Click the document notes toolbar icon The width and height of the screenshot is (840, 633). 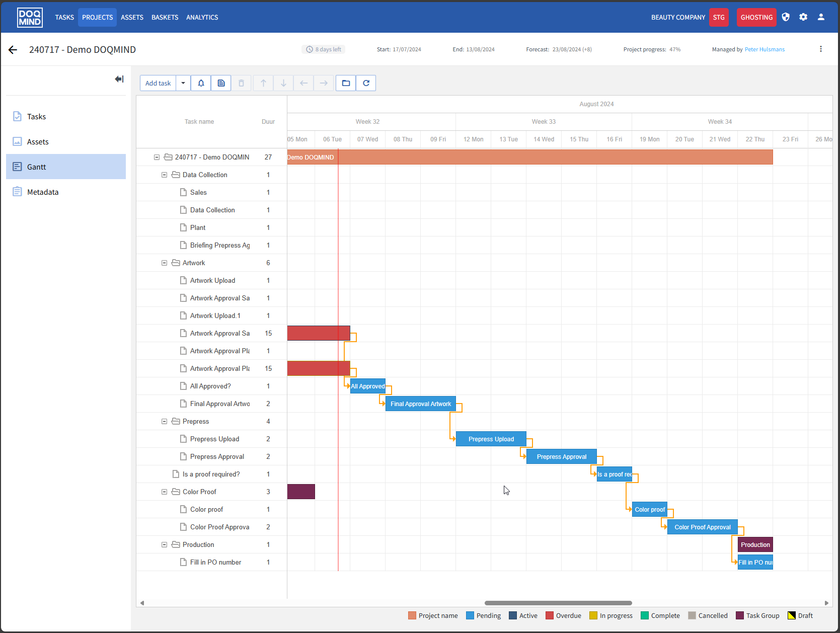coord(221,83)
